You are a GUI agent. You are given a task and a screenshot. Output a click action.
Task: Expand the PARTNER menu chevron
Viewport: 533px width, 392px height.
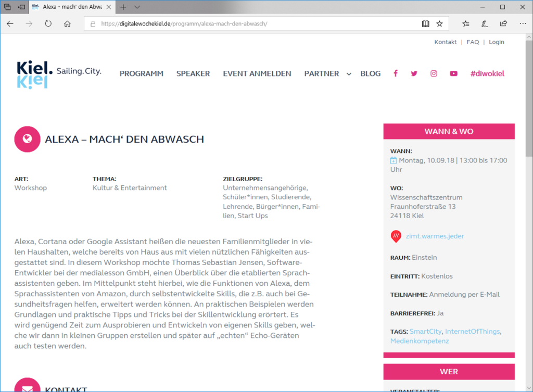349,74
